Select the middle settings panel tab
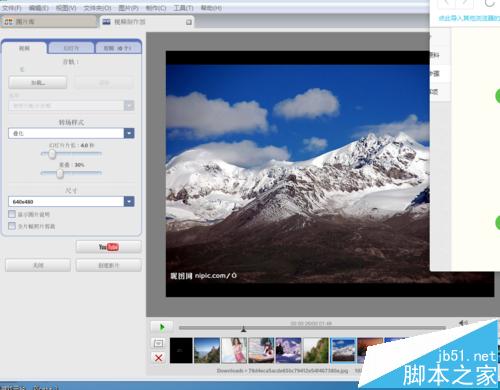500x390 pixels. click(71, 48)
